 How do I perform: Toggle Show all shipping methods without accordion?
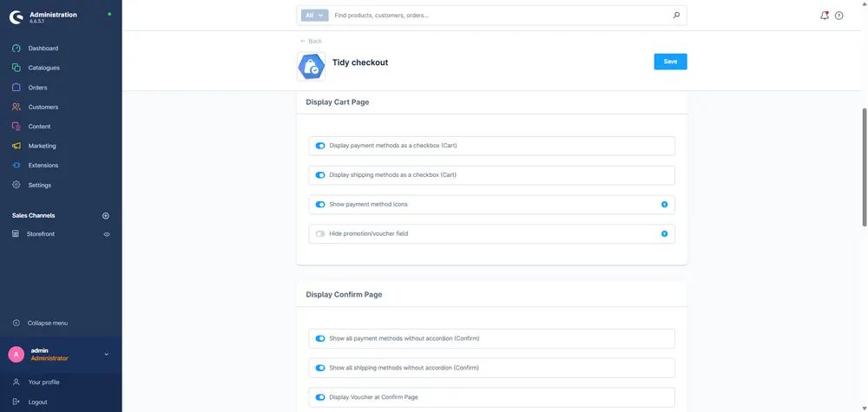[320, 368]
